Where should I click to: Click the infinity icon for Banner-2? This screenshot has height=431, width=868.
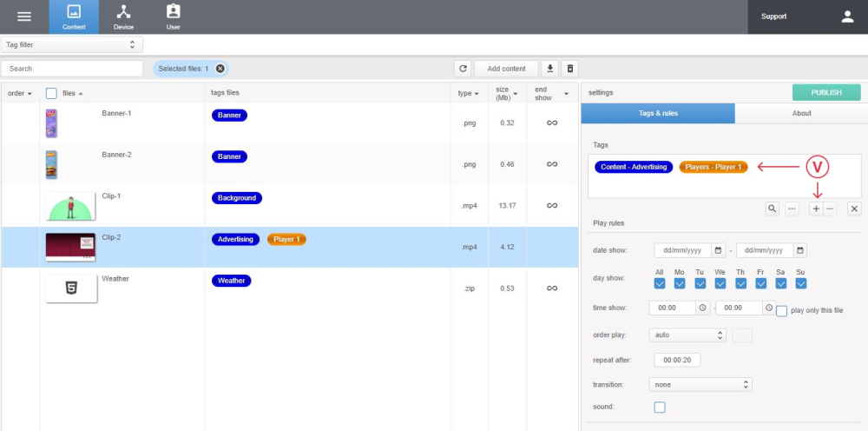click(x=552, y=164)
